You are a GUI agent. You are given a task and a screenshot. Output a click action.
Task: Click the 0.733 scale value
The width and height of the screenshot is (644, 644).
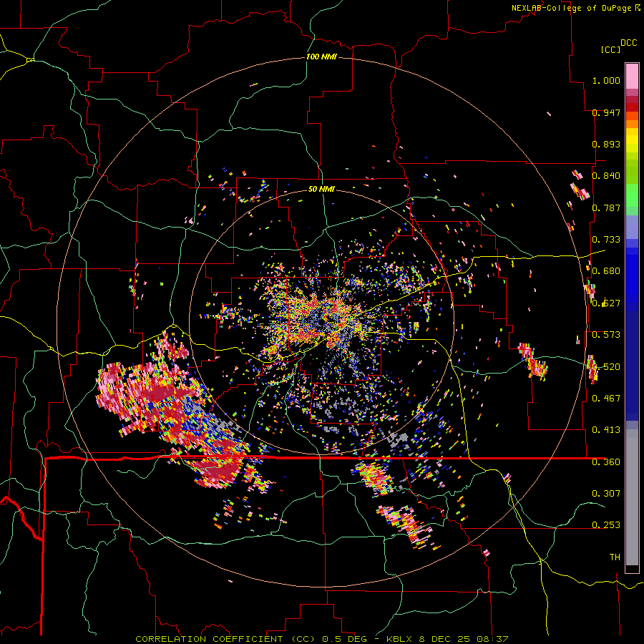[x=606, y=240]
